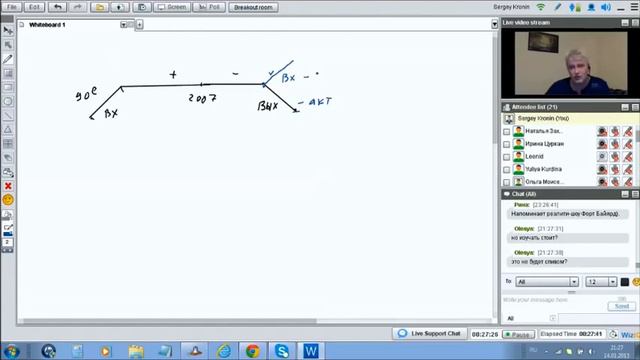
Task: Select the Triangle shape tool
Action: point(8,129)
